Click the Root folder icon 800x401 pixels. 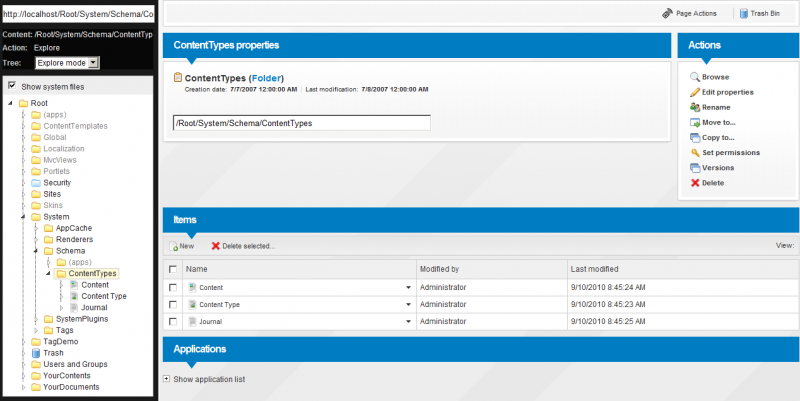[x=23, y=103]
